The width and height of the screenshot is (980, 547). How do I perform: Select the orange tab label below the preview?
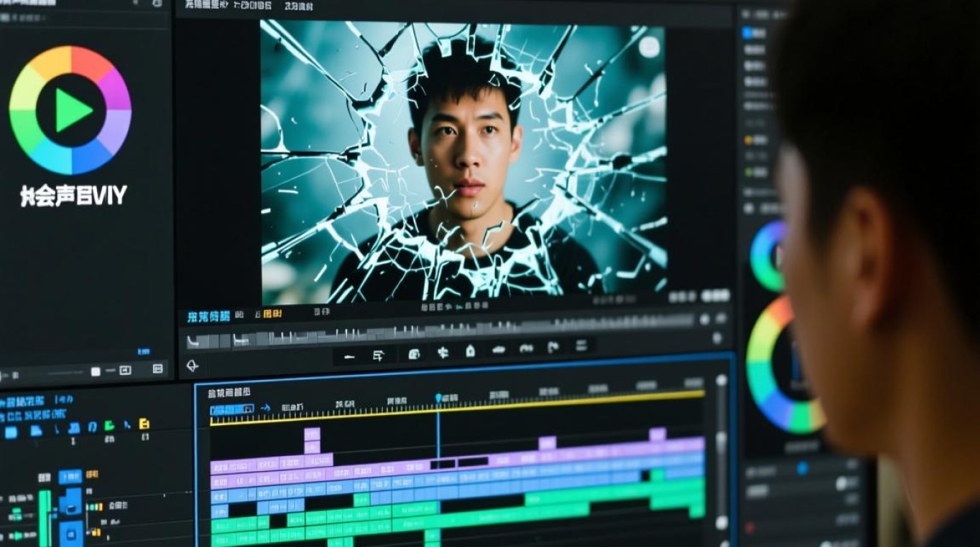(x=271, y=314)
